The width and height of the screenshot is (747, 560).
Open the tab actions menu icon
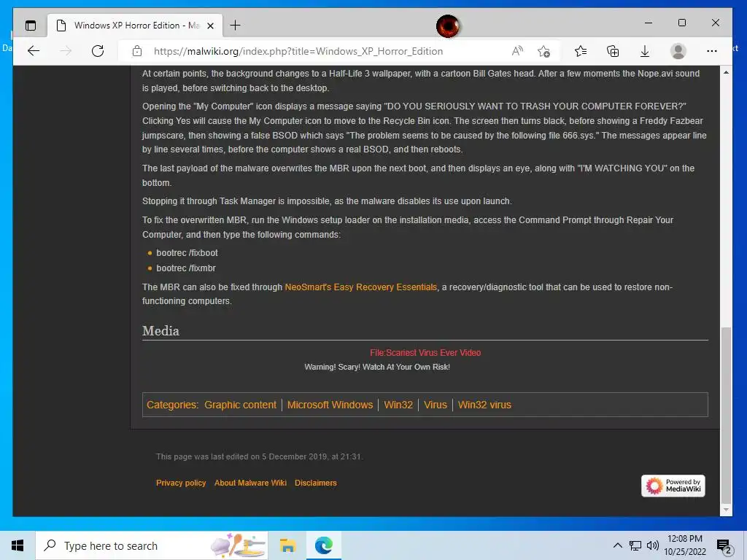[x=31, y=26]
